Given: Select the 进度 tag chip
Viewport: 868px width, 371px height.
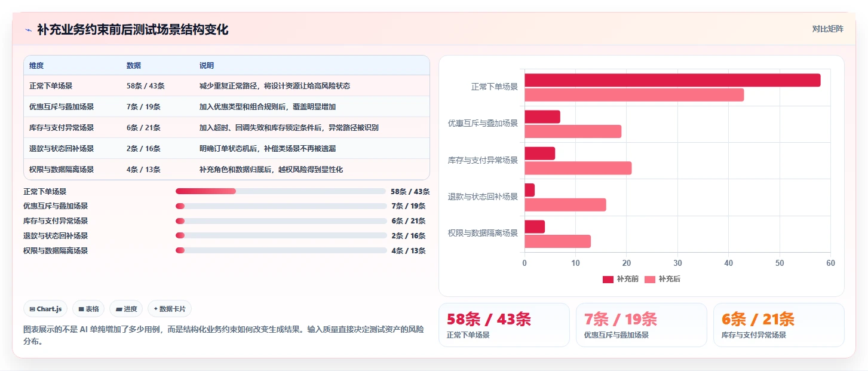Looking at the screenshot, I should pos(126,309).
